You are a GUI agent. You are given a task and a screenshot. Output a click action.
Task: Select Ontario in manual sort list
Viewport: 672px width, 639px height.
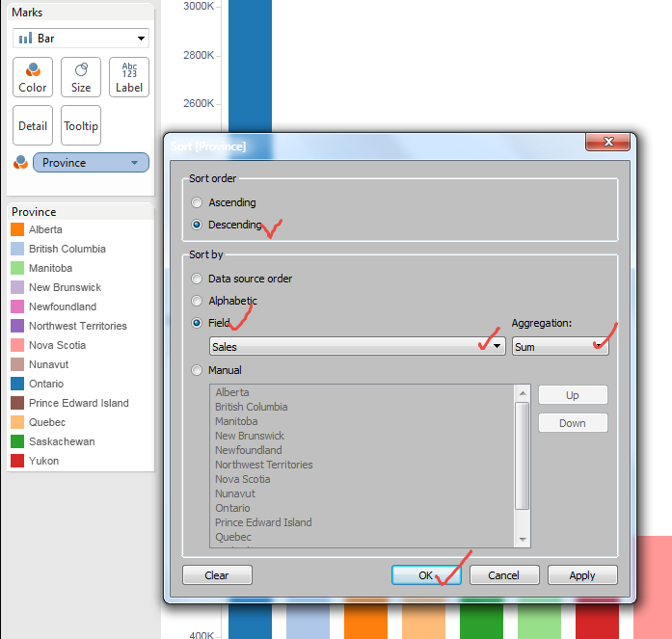pyautogui.click(x=232, y=508)
